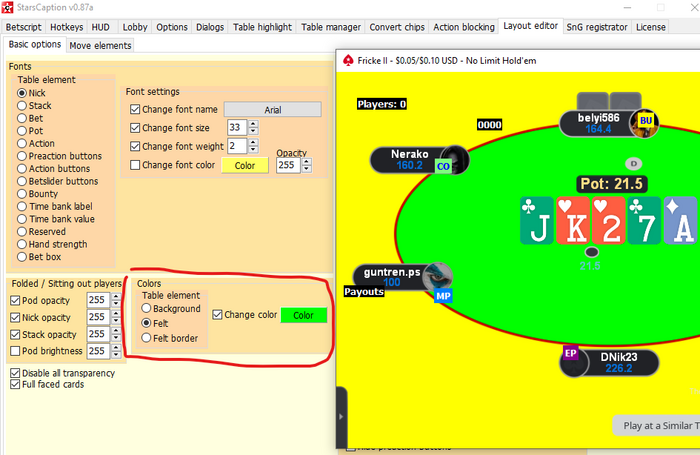Select the Hand strength radio option
700x455 pixels.
tap(21, 244)
